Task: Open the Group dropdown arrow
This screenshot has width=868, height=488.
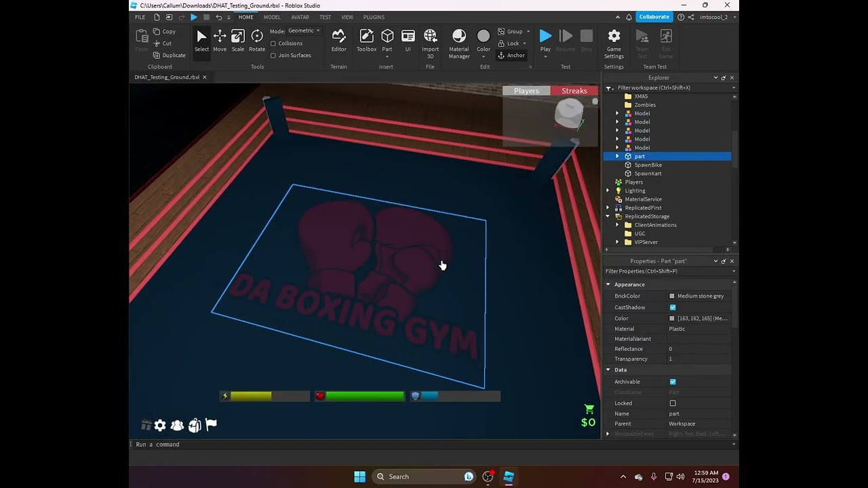Action: pyautogui.click(x=528, y=31)
